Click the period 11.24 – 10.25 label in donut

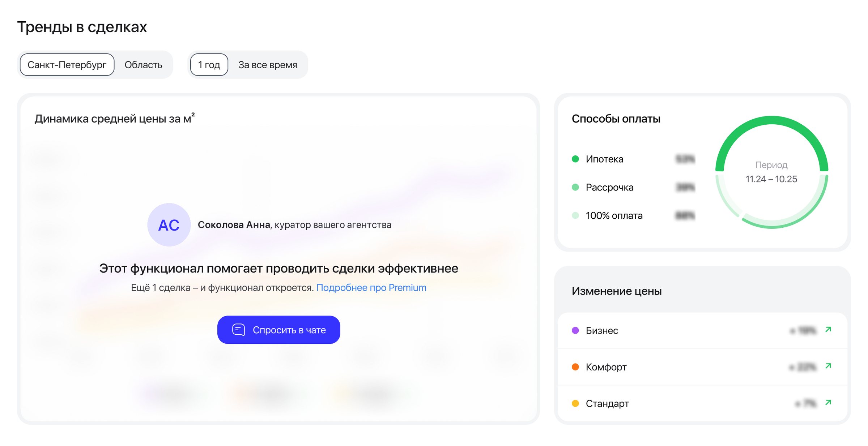click(x=771, y=179)
